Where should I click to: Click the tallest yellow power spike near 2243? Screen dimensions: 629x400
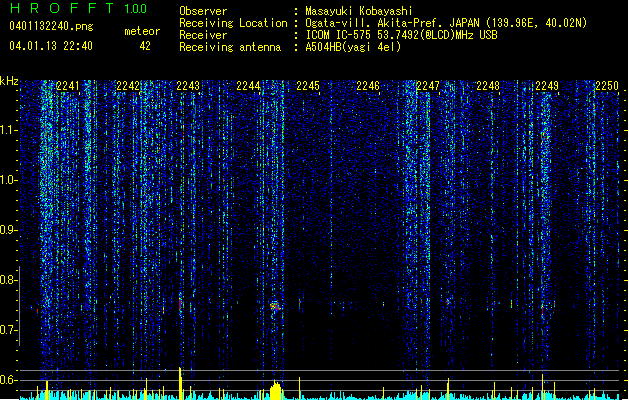pos(180,383)
